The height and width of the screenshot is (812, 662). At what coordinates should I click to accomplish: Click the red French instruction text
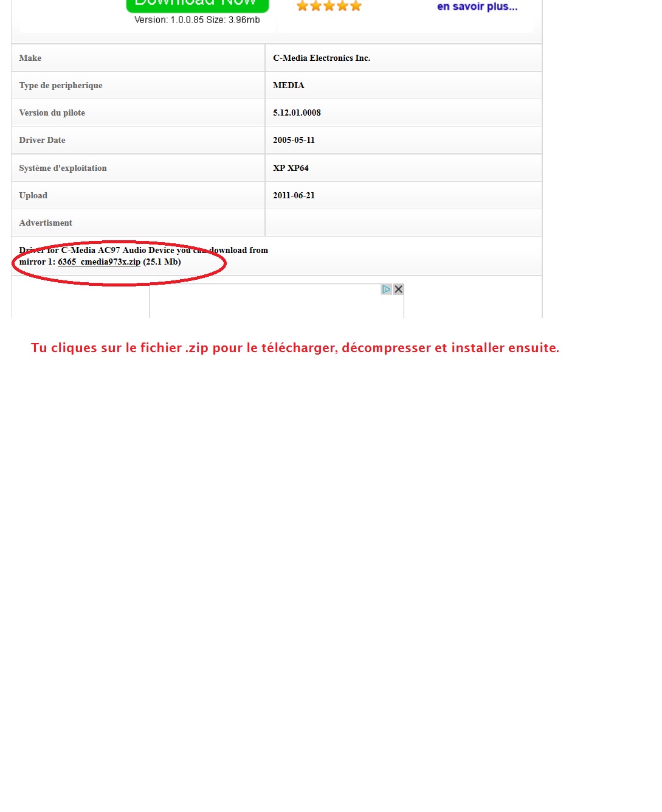coord(295,348)
